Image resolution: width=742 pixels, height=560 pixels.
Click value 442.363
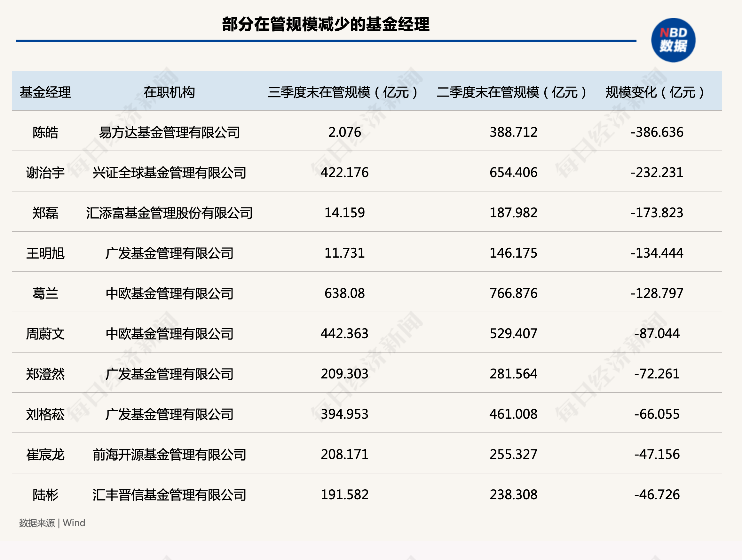tap(344, 333)
